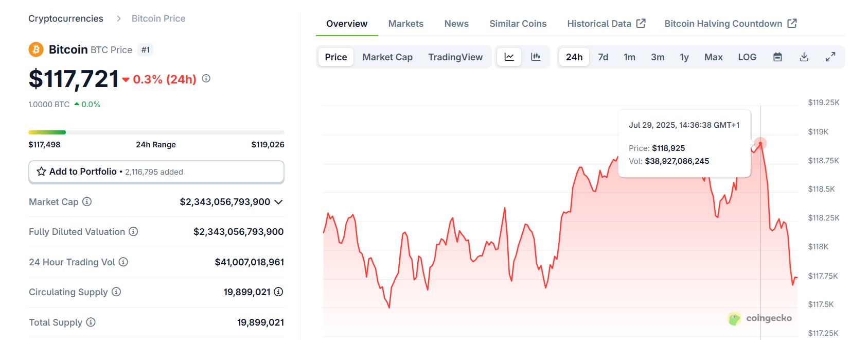Image resolution: width=868 pixels, height=340 pixels.
Task: Click the Total Supply info icon
Action: point(91,322)
